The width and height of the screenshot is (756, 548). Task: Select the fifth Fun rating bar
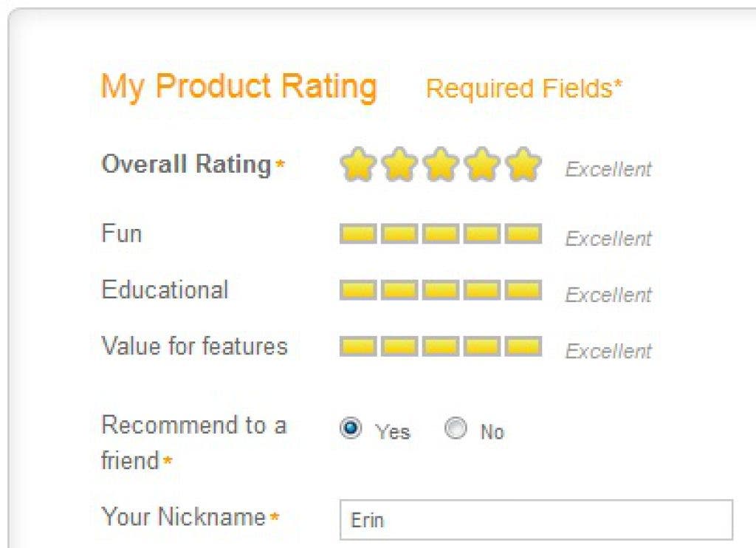[523, 235]
